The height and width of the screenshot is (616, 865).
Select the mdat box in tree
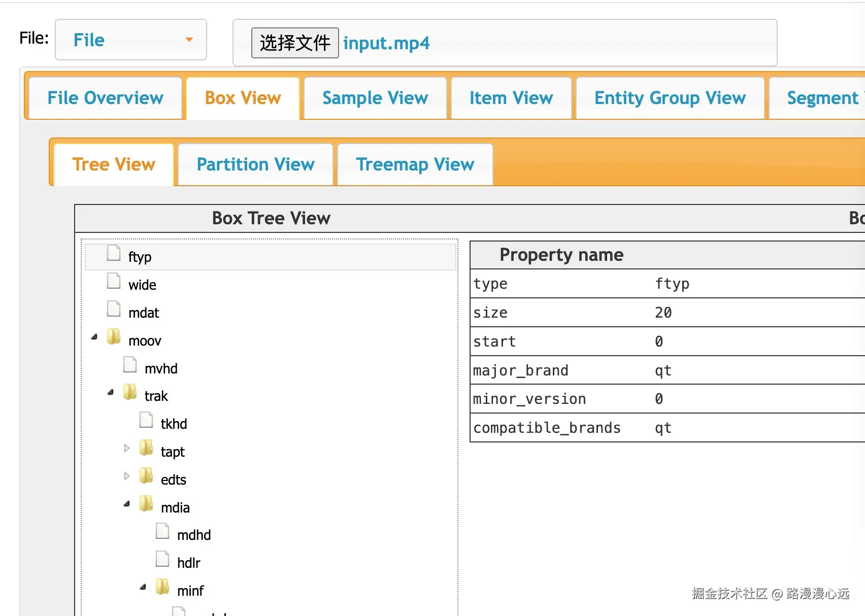[144, 313]
